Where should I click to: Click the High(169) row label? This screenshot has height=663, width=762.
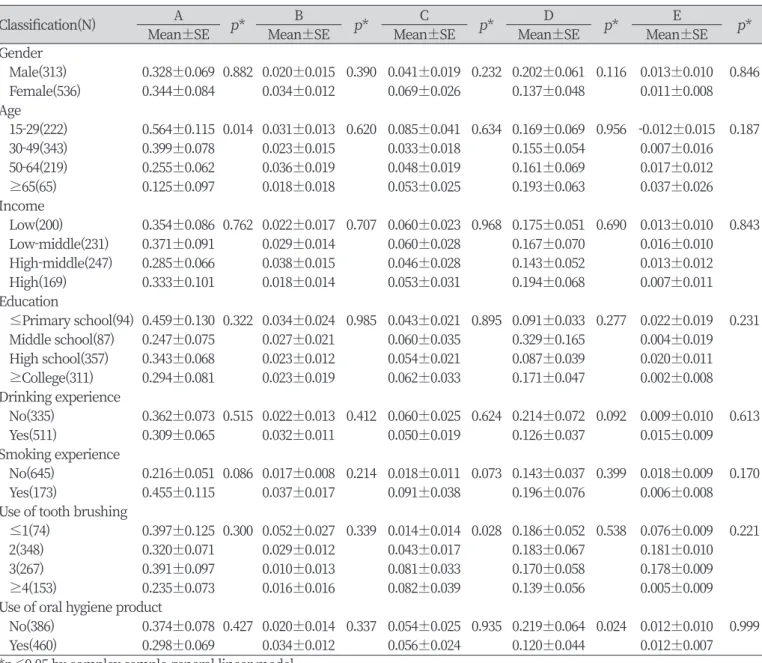coord(38,282)
